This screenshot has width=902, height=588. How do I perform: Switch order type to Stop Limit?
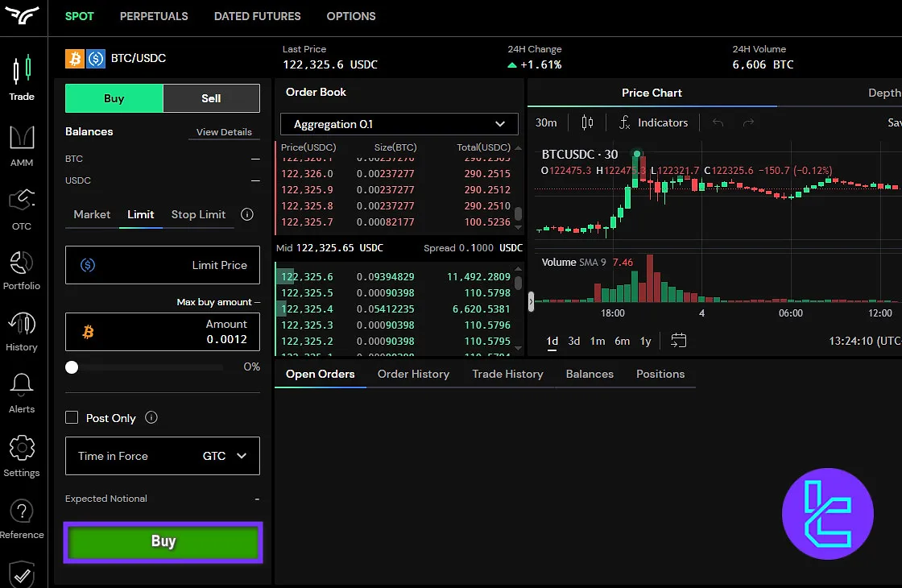click(x=198, y=215)
